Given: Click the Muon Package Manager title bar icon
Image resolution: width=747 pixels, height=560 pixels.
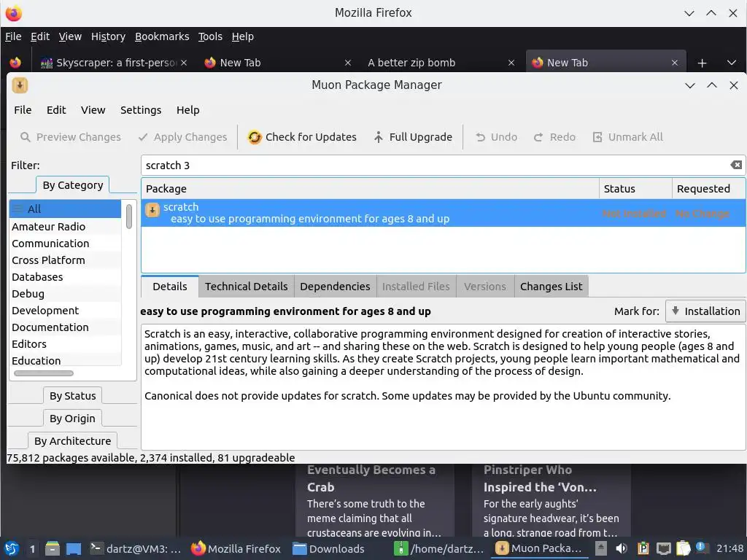Looking at the screenshot, I should pos(20,85).
